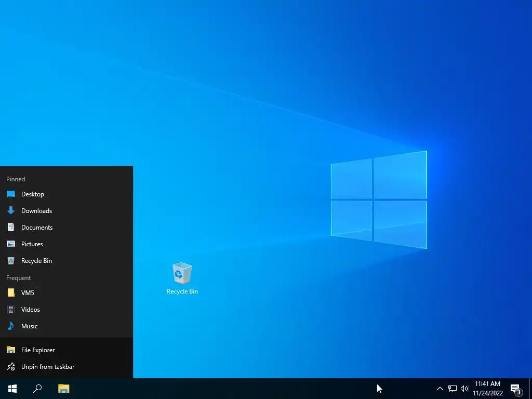Click the unpin icon beside Unpin from taskbar
The height and width of the screenshot is (399, 532).
pos(11,366)
